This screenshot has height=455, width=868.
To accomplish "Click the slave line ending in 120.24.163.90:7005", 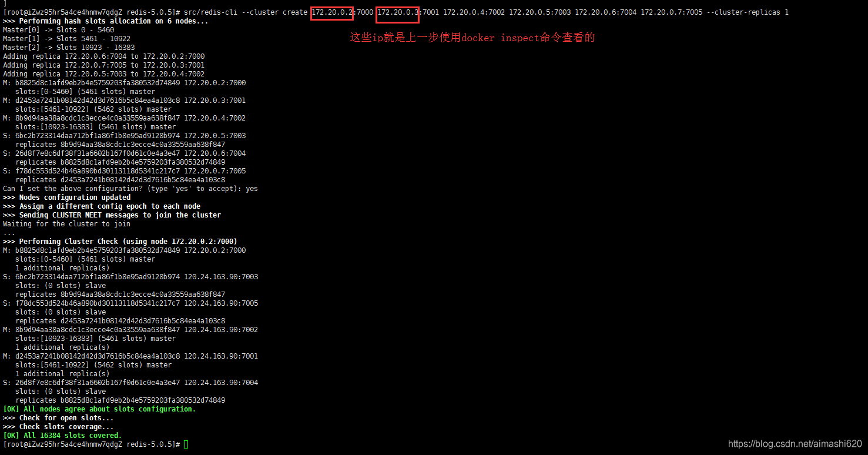I will (x=130, y=303).
